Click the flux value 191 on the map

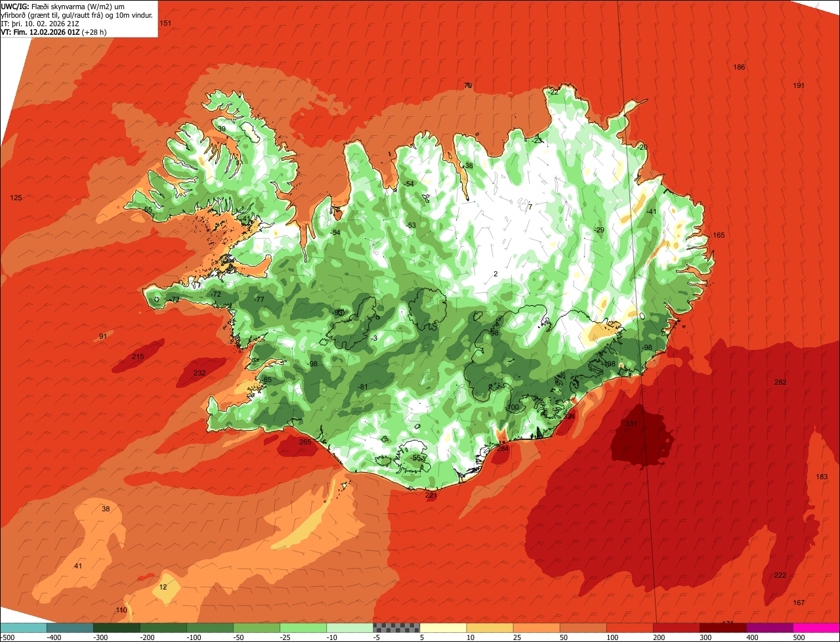click(x=799, y=85)
